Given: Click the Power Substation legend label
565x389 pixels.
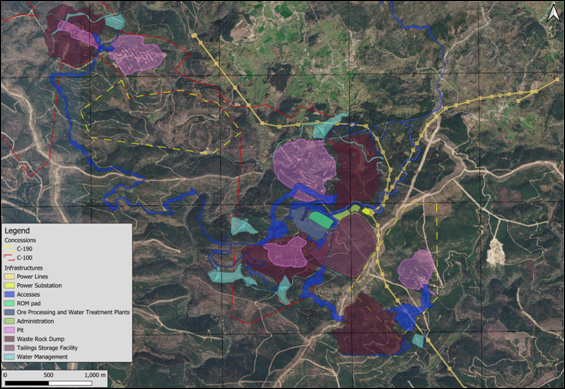Looking at the screenshot, I should pos(39,286).
